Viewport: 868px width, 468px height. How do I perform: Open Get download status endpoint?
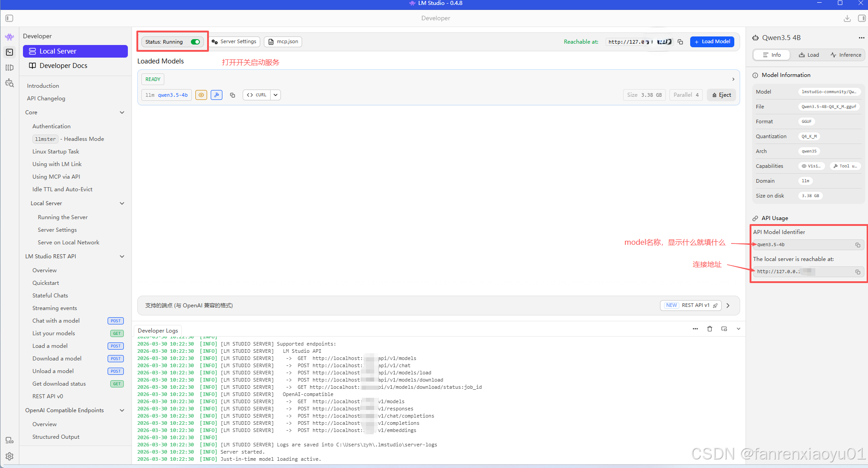(59, 384)
